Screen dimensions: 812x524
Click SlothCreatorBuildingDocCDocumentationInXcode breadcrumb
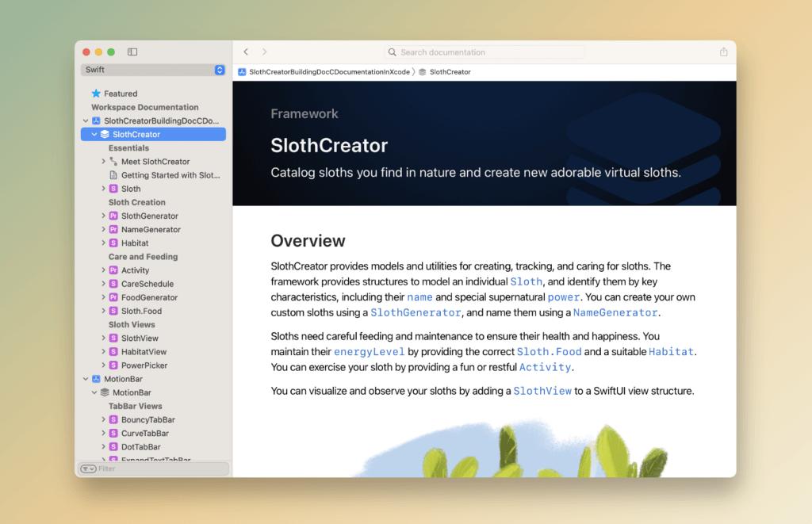329,72
